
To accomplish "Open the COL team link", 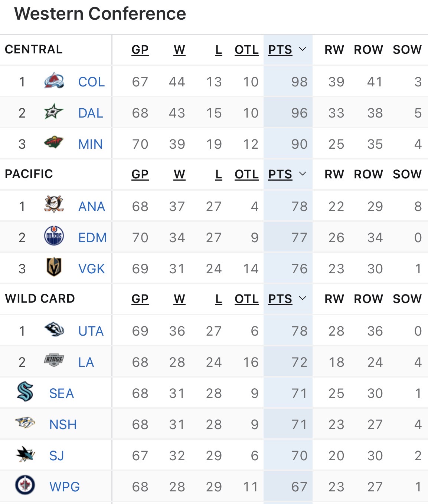I will tap(91, 82).
